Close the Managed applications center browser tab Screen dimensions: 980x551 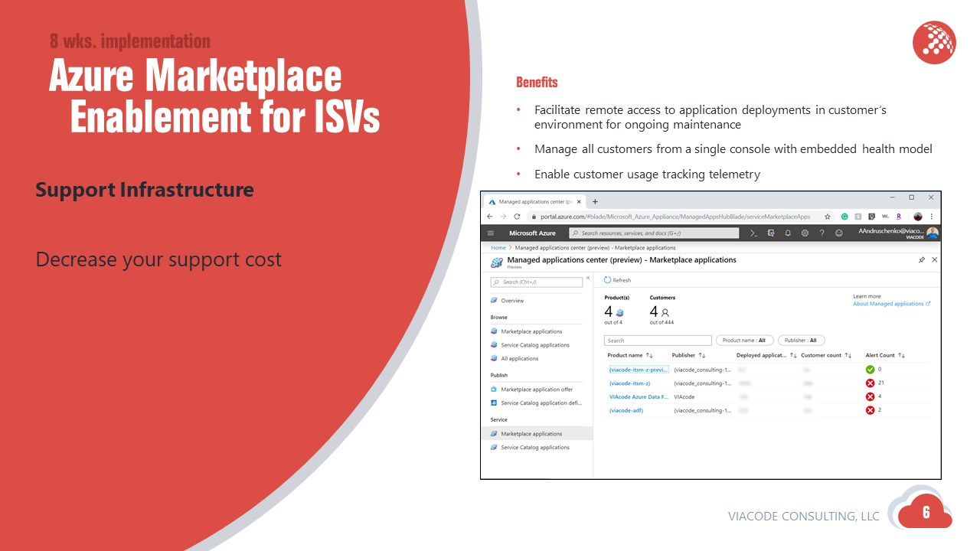(579, 202)
